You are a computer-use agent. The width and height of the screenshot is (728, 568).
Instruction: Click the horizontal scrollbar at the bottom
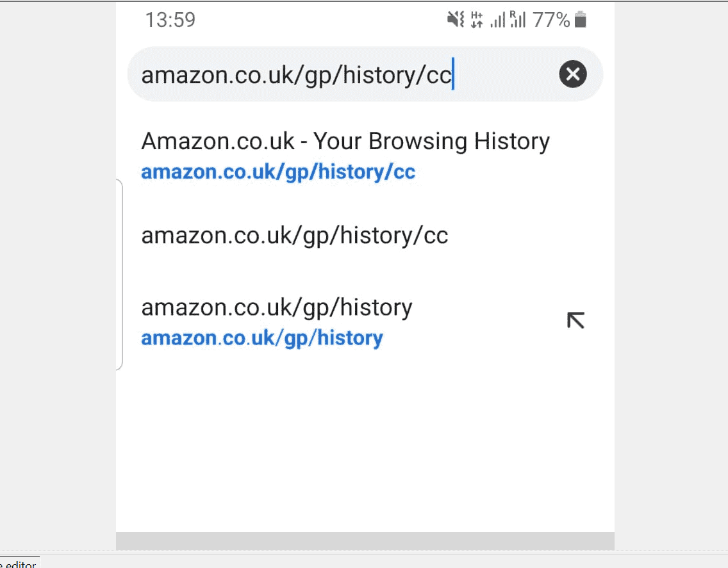point(364,541)
